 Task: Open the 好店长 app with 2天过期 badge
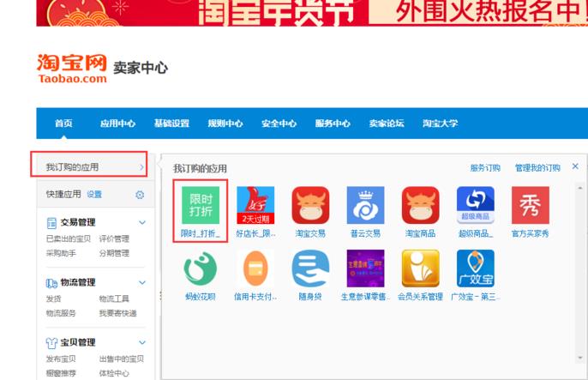coord(255,205)
